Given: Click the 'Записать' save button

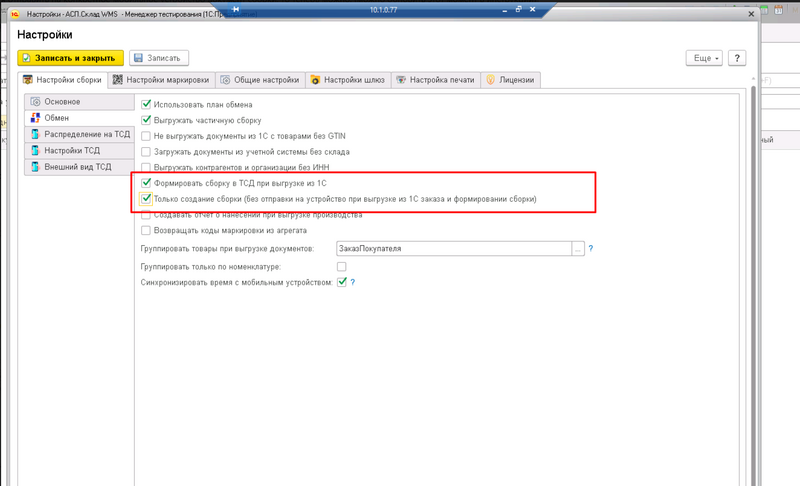Looking at the screenshot, I should pyautogui.click(x=159, y=58).
